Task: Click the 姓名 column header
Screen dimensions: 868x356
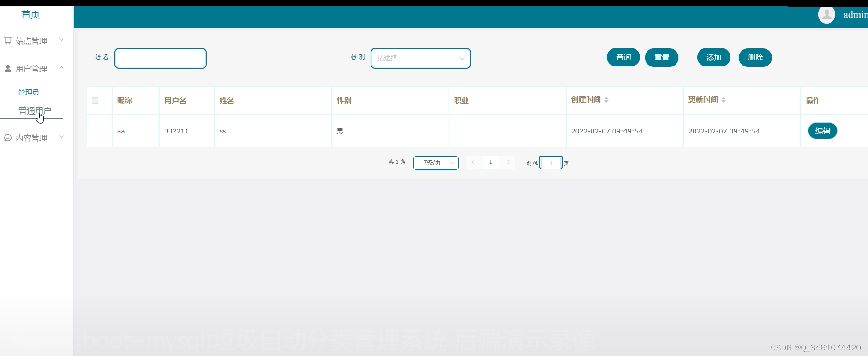Action: coord(227,101)
